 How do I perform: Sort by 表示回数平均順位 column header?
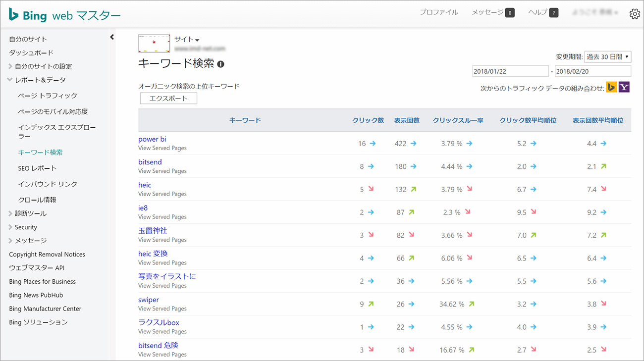coord(598,120)
